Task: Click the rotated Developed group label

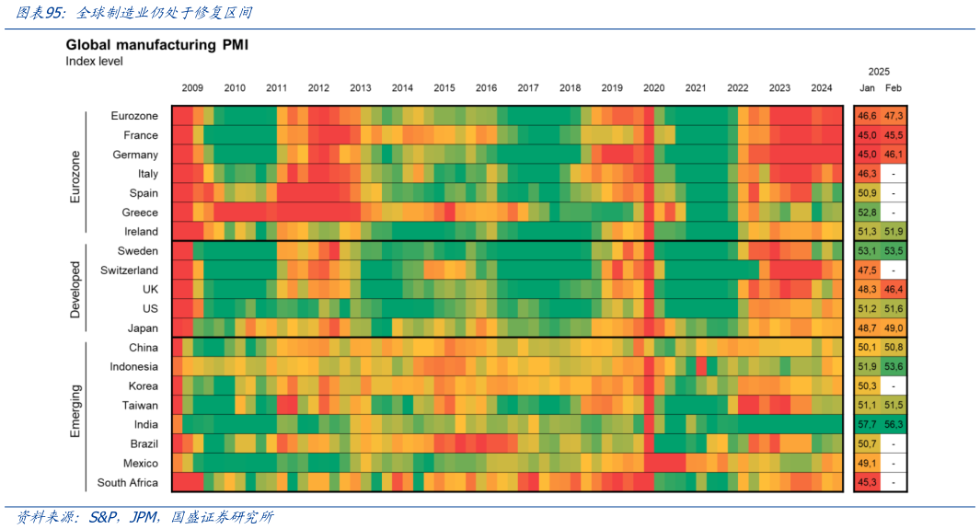Action: (x=75, y=290)
